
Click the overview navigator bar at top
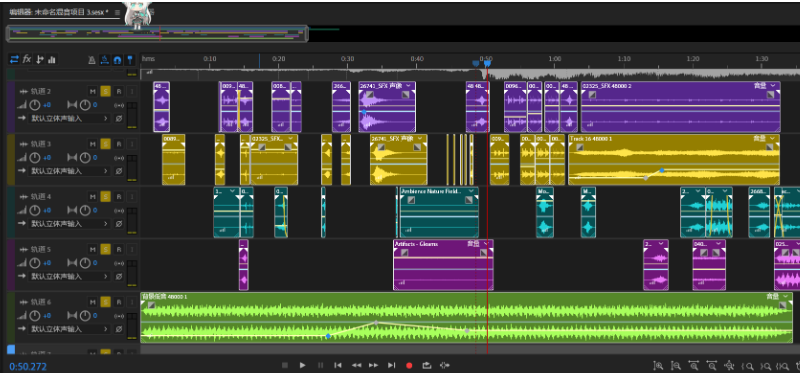(157, 34)
